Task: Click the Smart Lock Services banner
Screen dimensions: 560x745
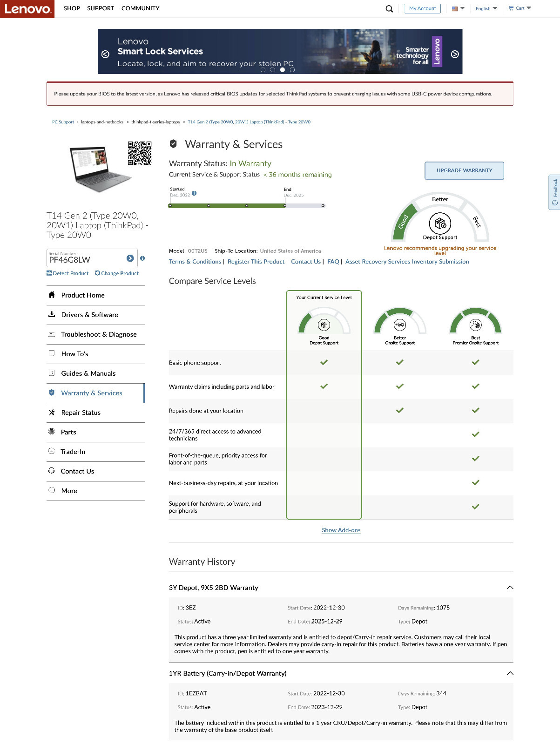Action: tap(280, 51)
